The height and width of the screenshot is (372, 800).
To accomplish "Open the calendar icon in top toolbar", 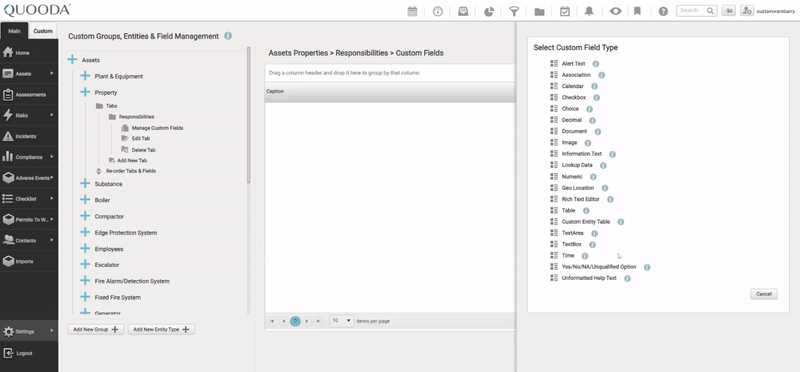I will [x=412, y=11].
